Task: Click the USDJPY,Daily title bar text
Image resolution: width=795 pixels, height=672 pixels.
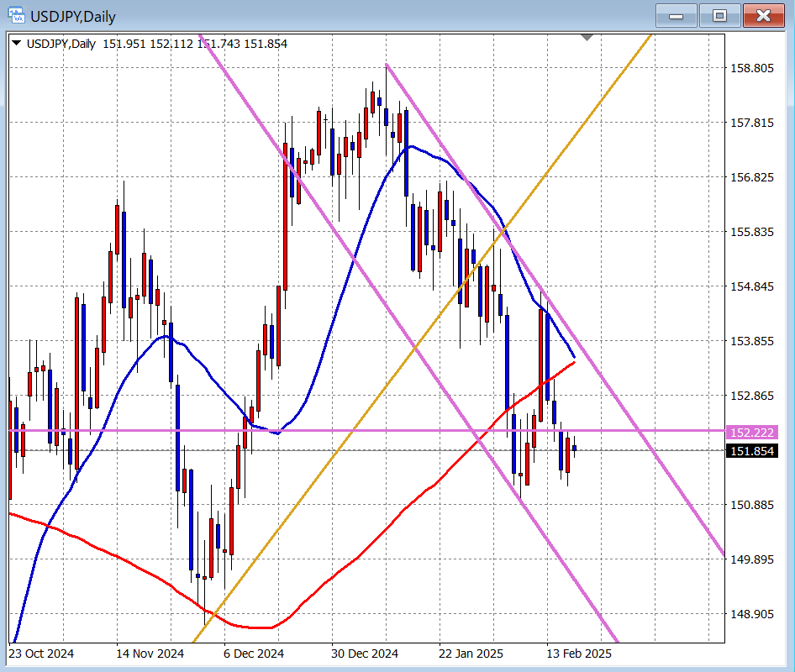Action: click(x=74, y=16)
